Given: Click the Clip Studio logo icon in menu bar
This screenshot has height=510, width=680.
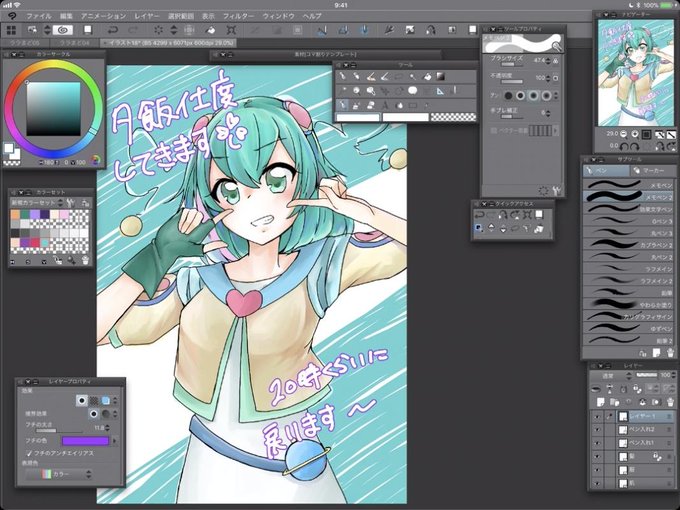Looking at the screenshot, I should coord(12,16).
